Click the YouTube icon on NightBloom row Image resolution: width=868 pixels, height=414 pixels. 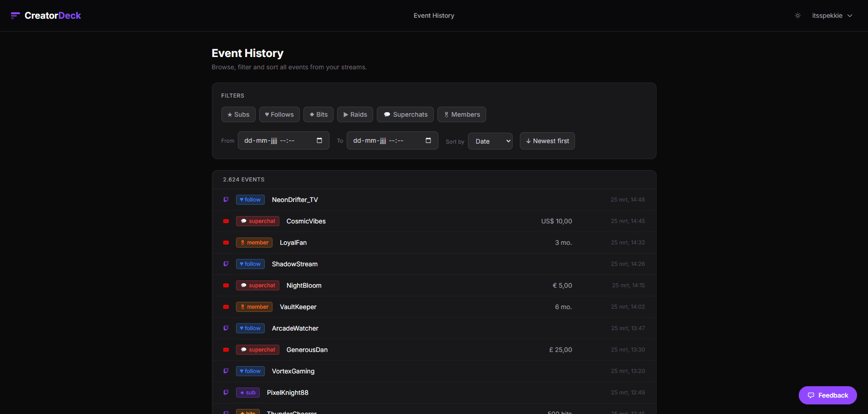[x=226, y=285]
